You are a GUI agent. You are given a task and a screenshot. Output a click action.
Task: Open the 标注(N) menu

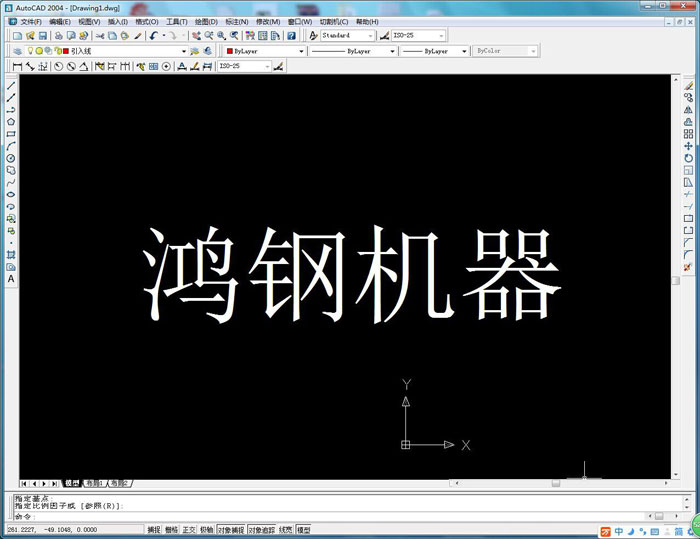coord(237,21)
